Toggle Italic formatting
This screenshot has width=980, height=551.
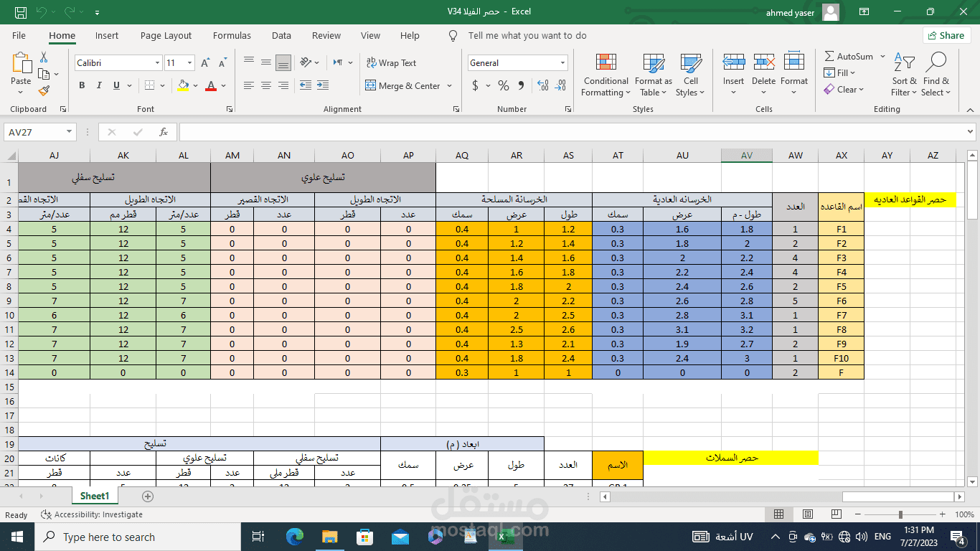(100, 85)
